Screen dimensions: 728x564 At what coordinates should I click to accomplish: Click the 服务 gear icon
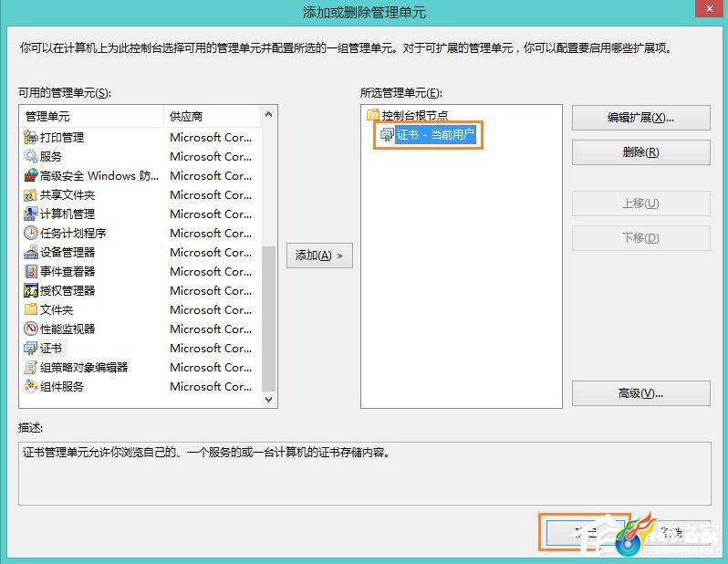point(31,156)
